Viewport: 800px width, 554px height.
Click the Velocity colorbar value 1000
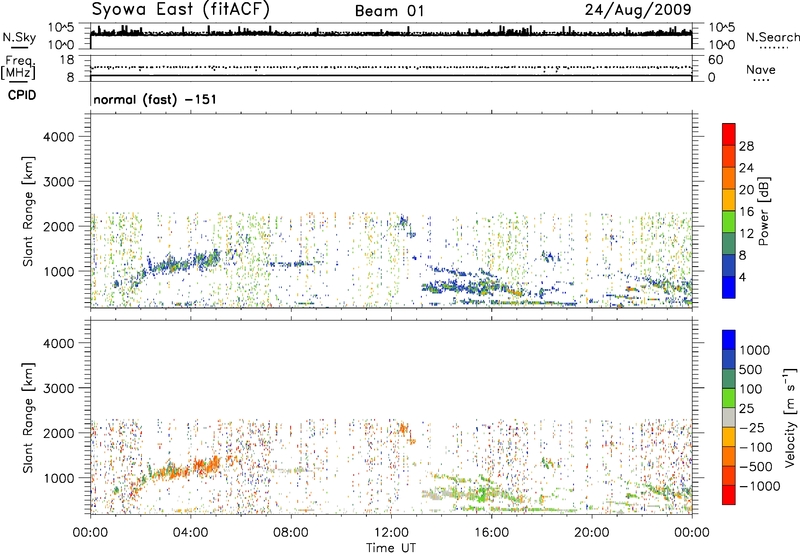coord(755,350)
